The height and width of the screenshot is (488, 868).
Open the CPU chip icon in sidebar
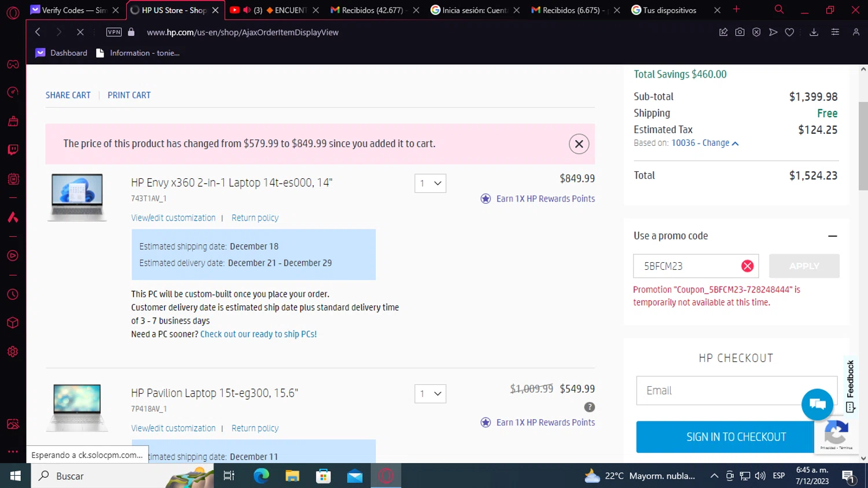(x=13, y=179)
